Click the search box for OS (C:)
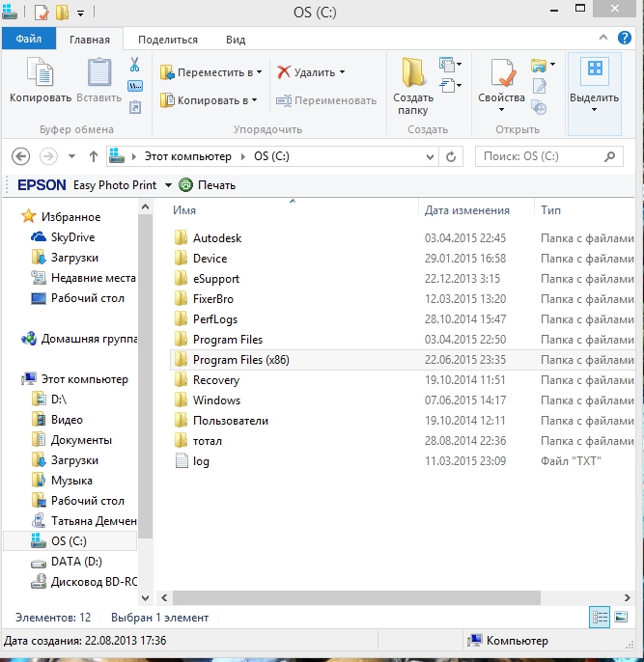 click(541, 156)
